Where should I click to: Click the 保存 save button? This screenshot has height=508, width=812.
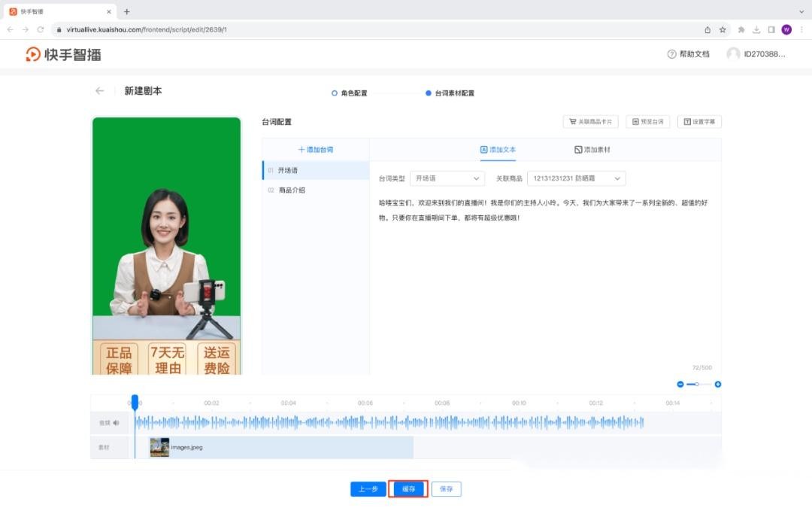(x=446, y=489)
